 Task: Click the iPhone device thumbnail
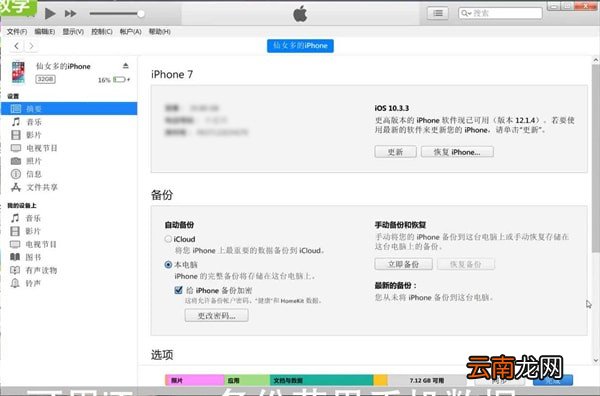(x=18, y=72)
